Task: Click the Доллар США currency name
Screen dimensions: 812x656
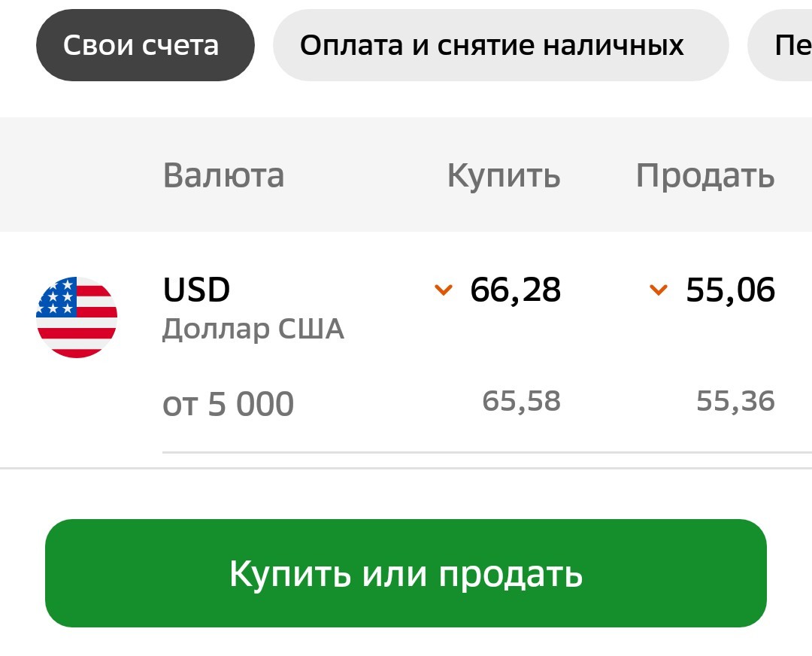Action: [x=253, y=329]
